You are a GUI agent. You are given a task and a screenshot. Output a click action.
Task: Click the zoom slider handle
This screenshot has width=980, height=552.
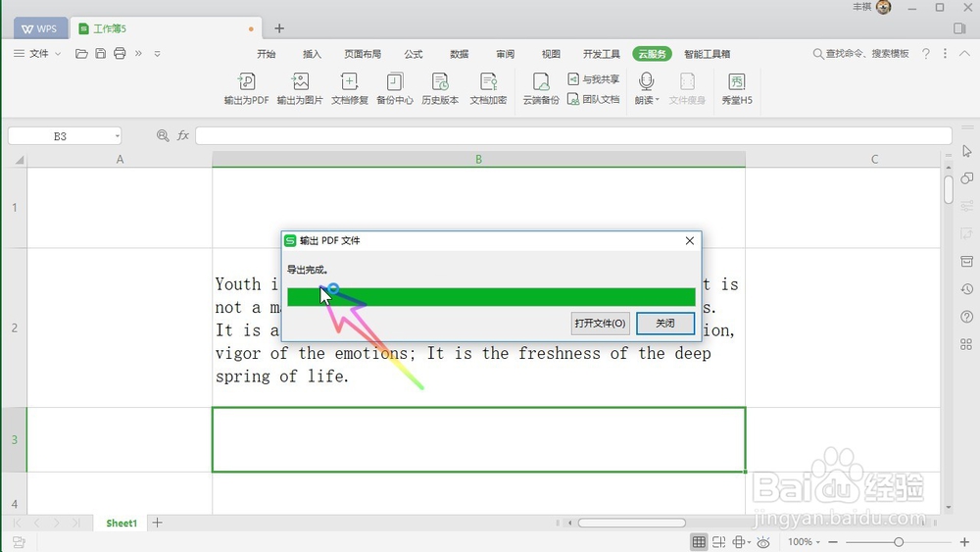pos(898,542)
